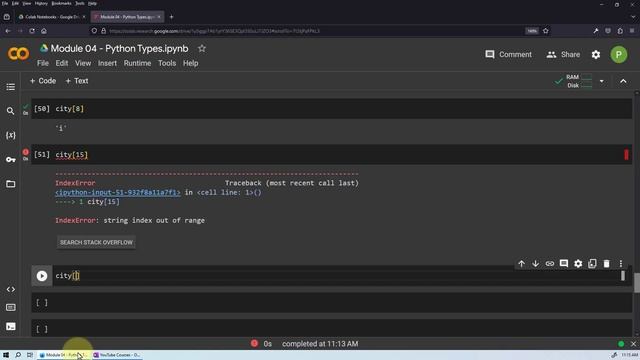This screenshot has height=360, width=640.
Task: Click the notebook title Module 04
Action: coord(120,49)
